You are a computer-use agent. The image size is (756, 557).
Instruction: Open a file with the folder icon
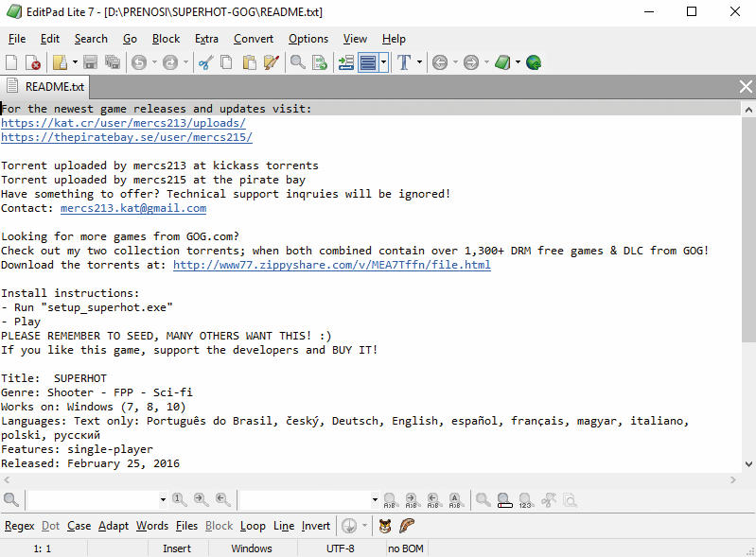(x=60, y=62)
